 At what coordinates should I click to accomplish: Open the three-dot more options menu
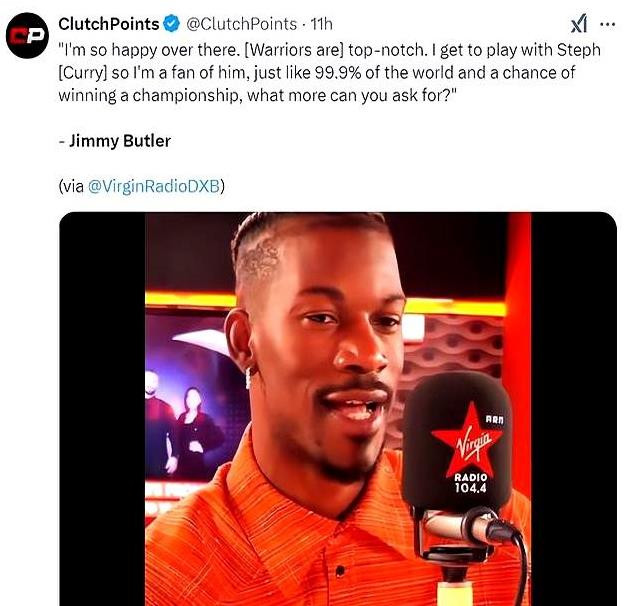tap(608, 25)
